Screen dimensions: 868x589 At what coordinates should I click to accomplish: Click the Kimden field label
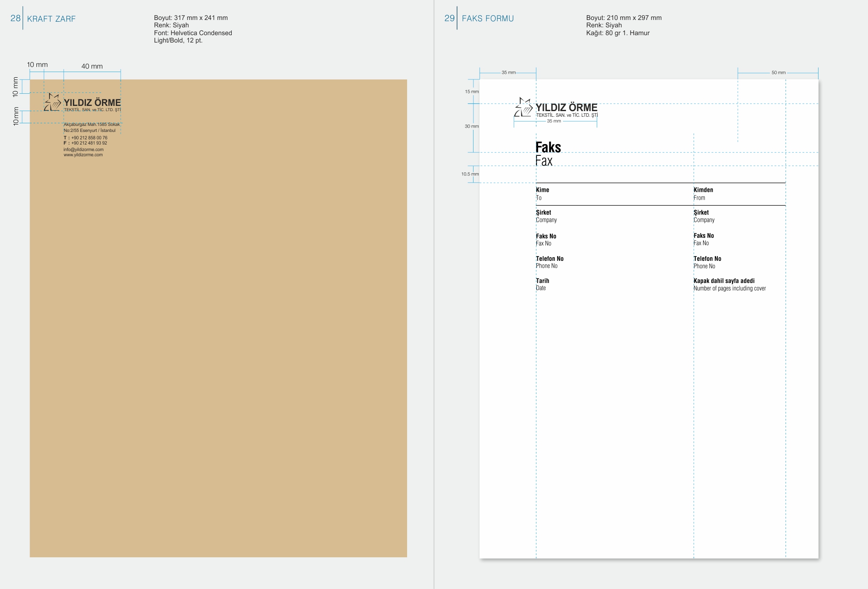pyautogui.click(x=703, y=190)
